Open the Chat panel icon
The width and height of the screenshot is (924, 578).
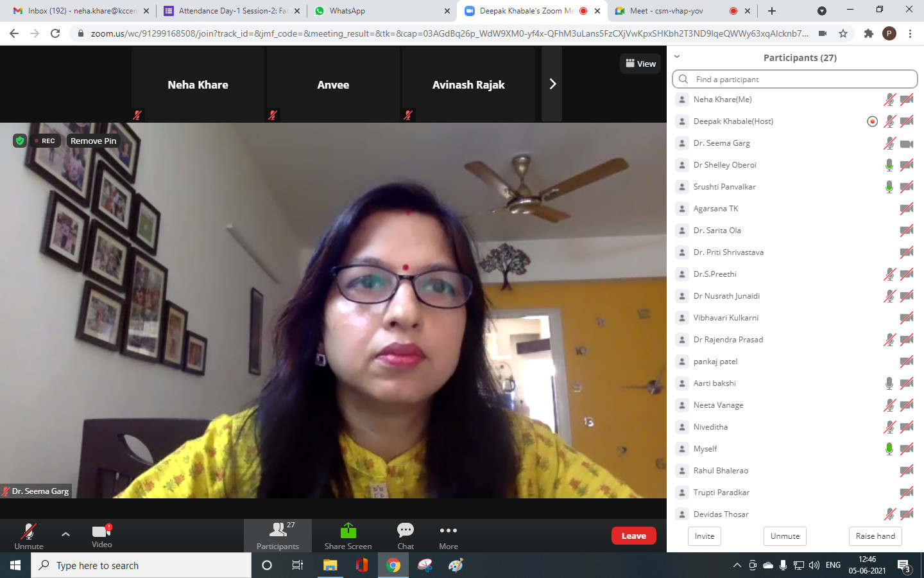click(x=406, y=531)
